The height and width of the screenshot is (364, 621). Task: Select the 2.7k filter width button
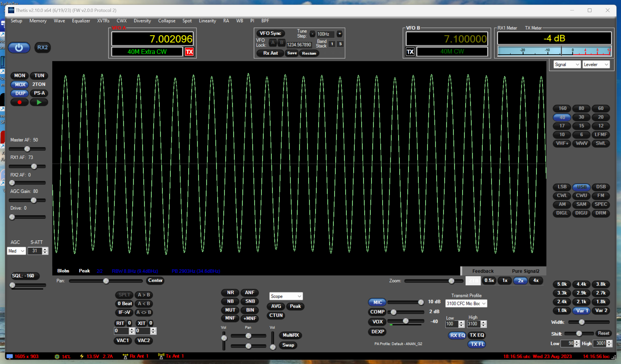coord(601,293)
